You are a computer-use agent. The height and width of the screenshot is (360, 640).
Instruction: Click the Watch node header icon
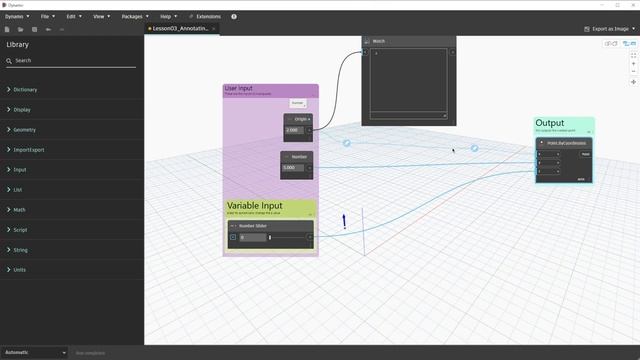tap(367, 41)
